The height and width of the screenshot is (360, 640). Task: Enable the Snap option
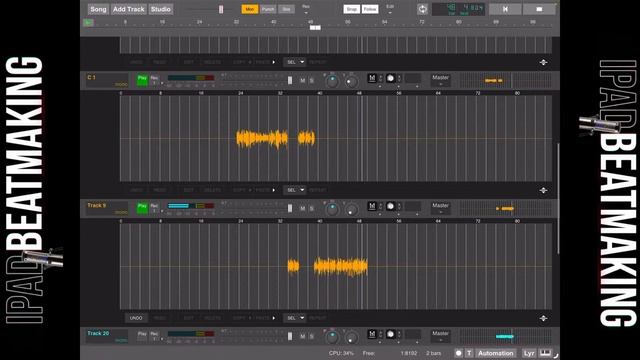(x=351, y=9)
